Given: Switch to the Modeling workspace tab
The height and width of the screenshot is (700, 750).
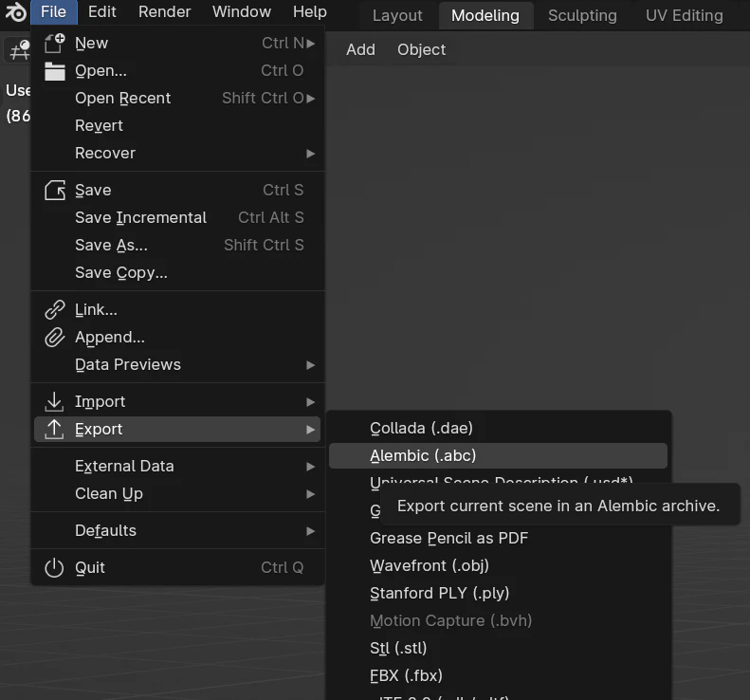Looking at the screenshot, I should pyautogui.click(x=485, y=16).
